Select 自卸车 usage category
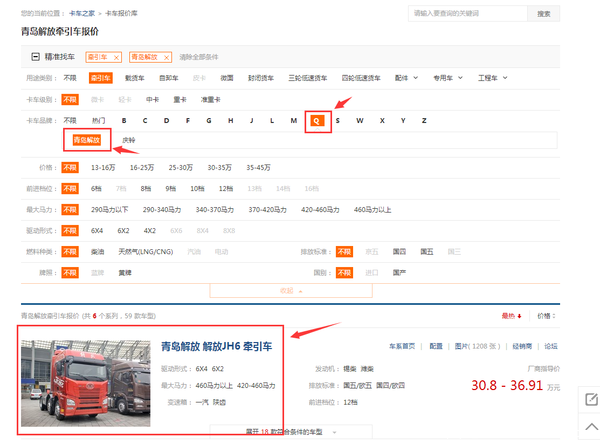 pyautogui.click(x=169, y=78)
